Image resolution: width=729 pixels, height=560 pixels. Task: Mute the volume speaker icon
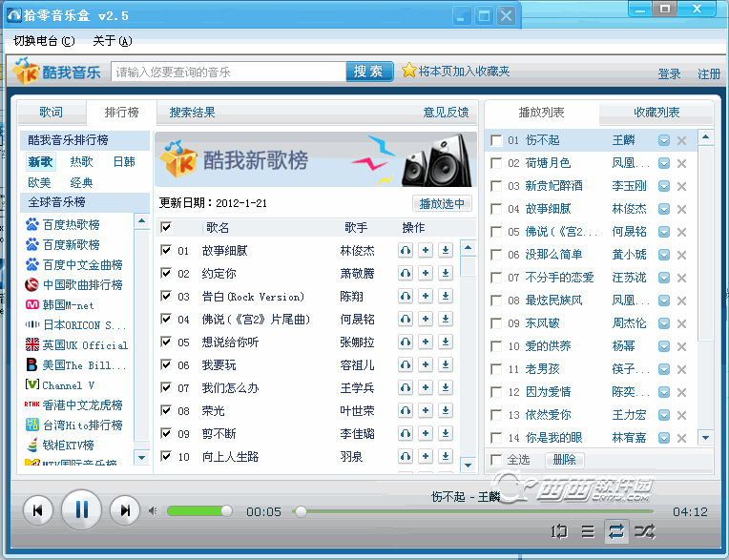(153, 511)
